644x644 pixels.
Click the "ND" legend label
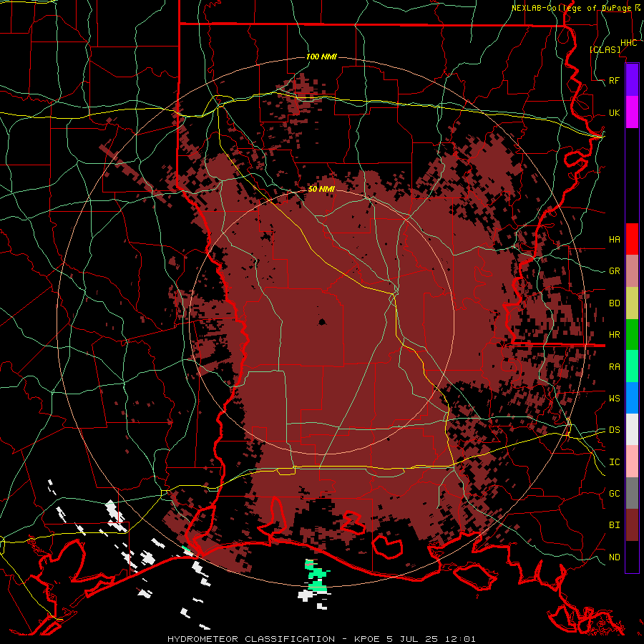(615, 557)
